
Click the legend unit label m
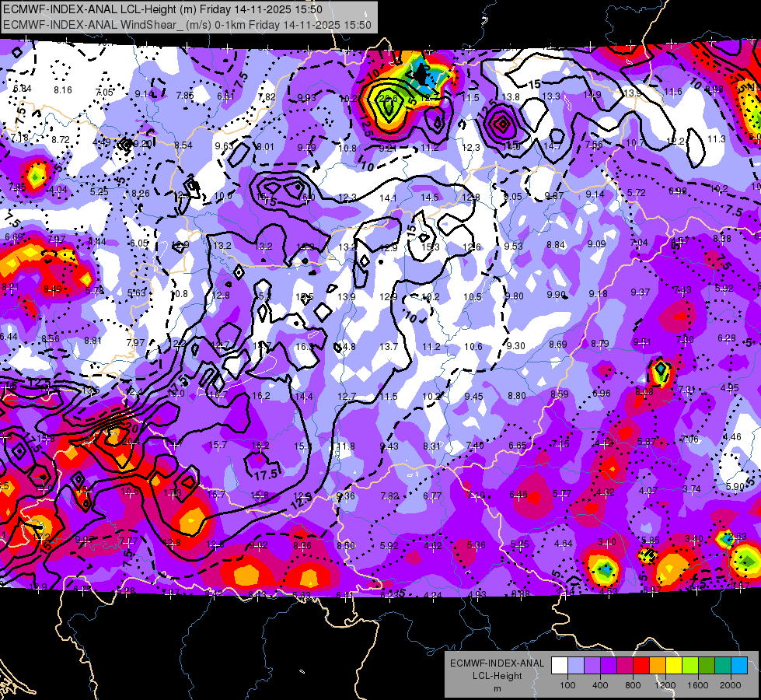[x=497, y=689]
